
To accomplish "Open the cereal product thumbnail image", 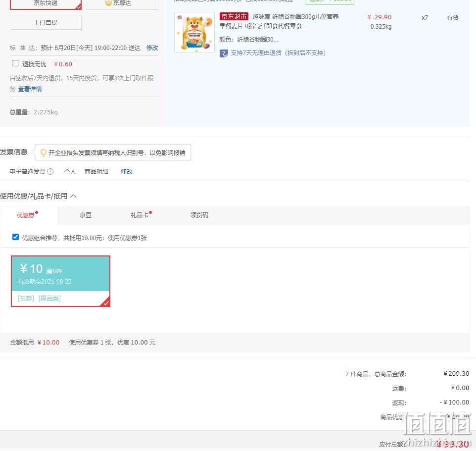I will pos(194,32).
